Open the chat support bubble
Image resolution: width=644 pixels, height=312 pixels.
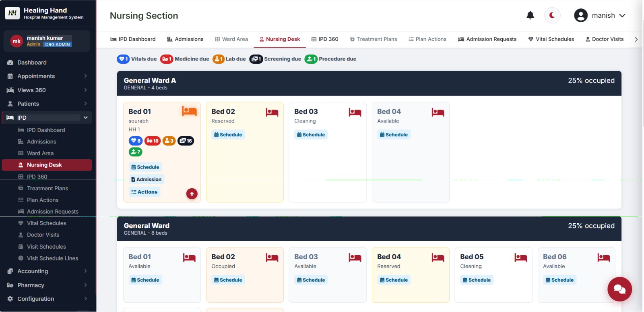(x=619, y=289)
